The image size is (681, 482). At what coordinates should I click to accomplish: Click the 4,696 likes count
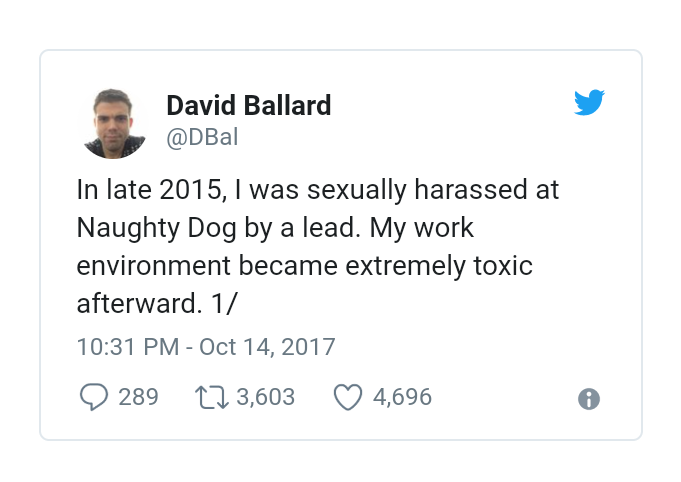coord(402,397)
